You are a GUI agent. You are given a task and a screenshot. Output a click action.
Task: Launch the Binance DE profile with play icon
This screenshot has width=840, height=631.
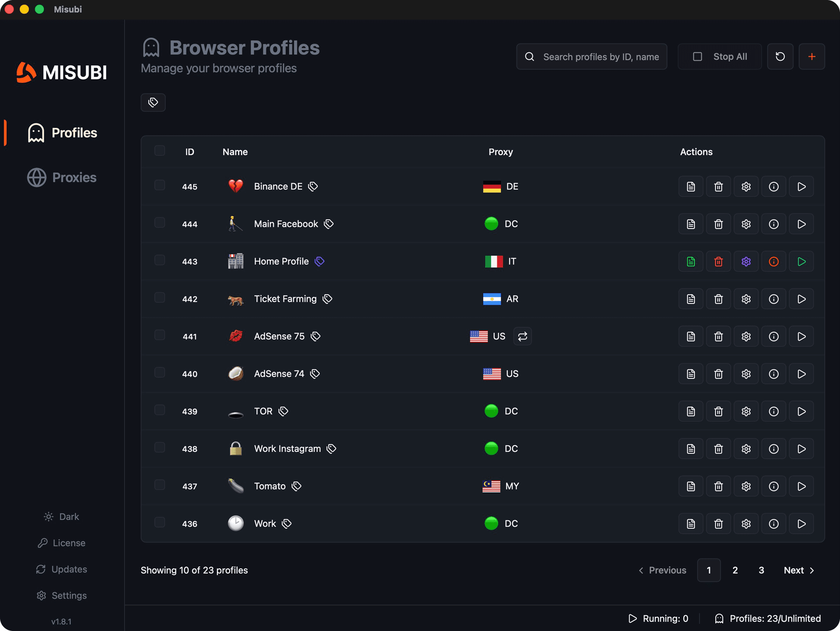(x=801, y=186)
